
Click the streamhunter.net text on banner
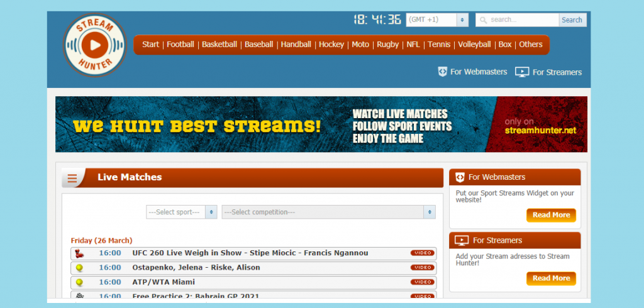[x=541, y=131]
